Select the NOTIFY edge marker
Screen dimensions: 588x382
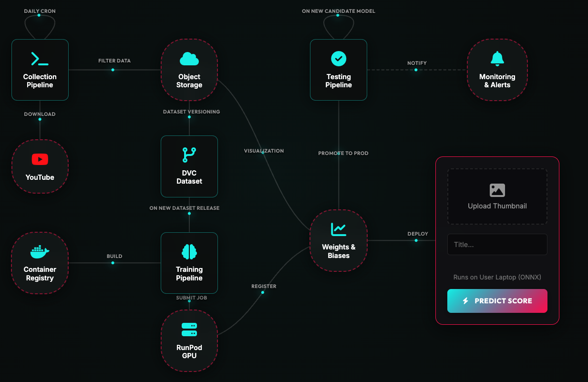[416, 69]
